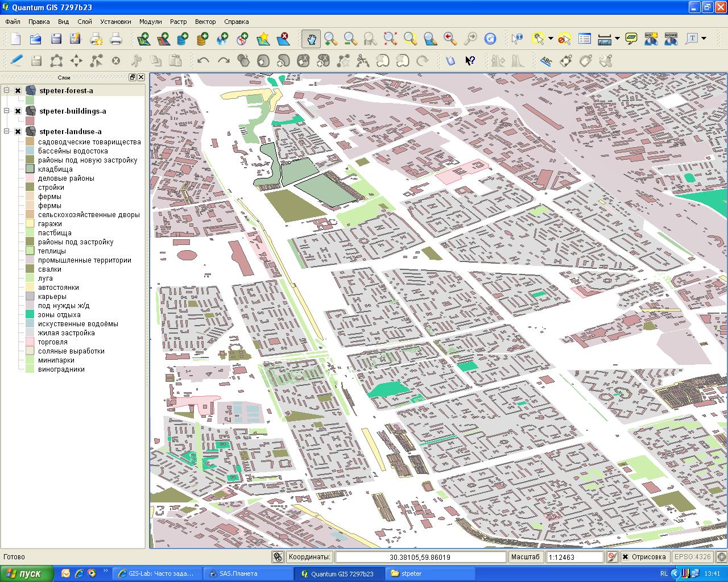
Task: Open the Модули menu
Action: point(150,22)
